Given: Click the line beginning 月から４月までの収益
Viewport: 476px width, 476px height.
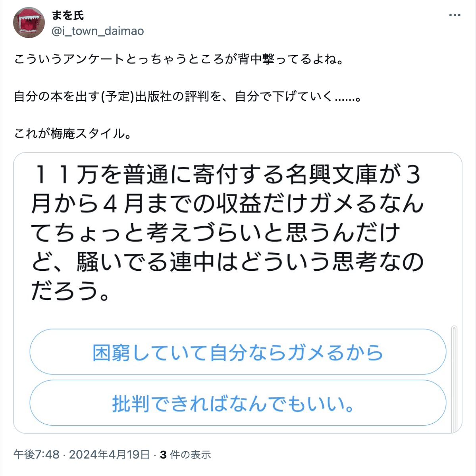Looking at the screenshot, I should click(227, 204).
